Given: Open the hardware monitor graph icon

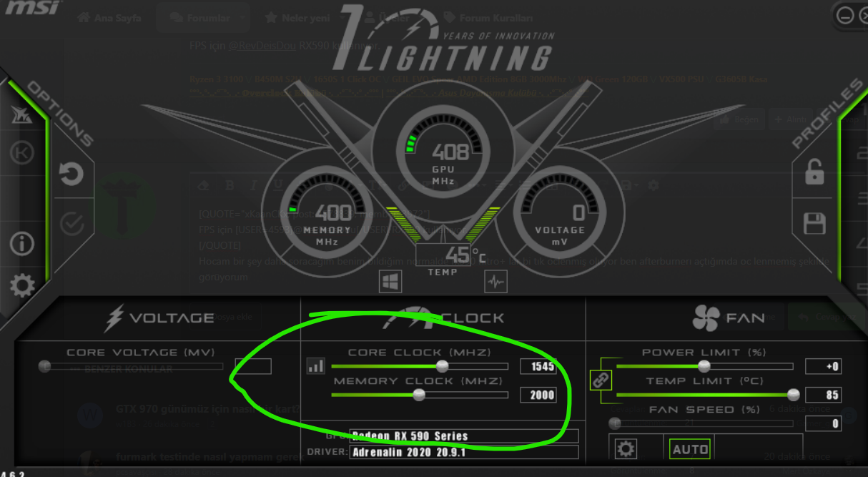Looking at the screenshot, I should [x=495, y=282].
